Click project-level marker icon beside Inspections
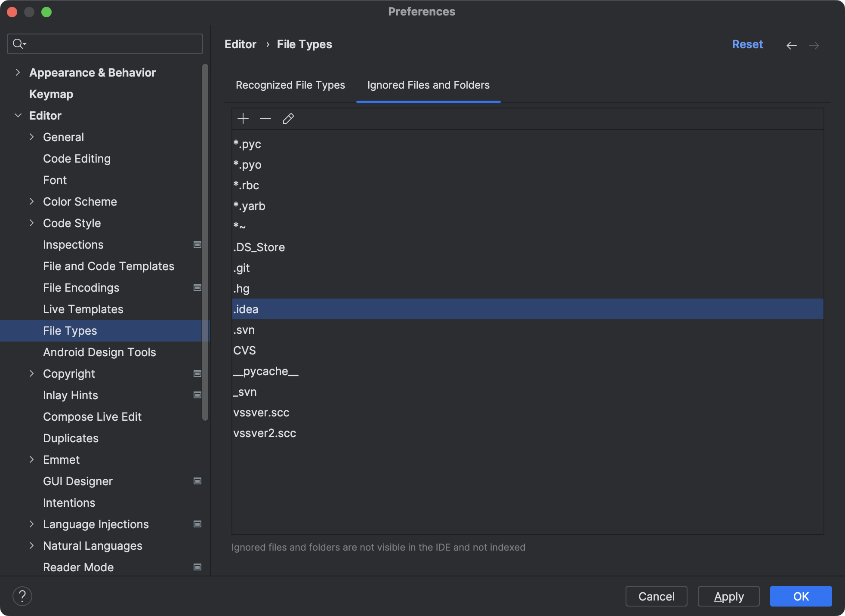This screenshot has width=845, height=616. point(197,245)
